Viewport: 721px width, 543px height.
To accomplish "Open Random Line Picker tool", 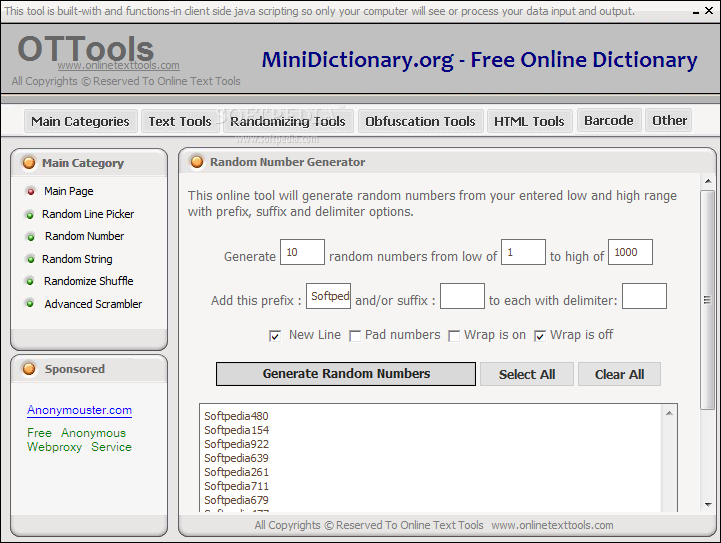I will [x=88, y=214].
